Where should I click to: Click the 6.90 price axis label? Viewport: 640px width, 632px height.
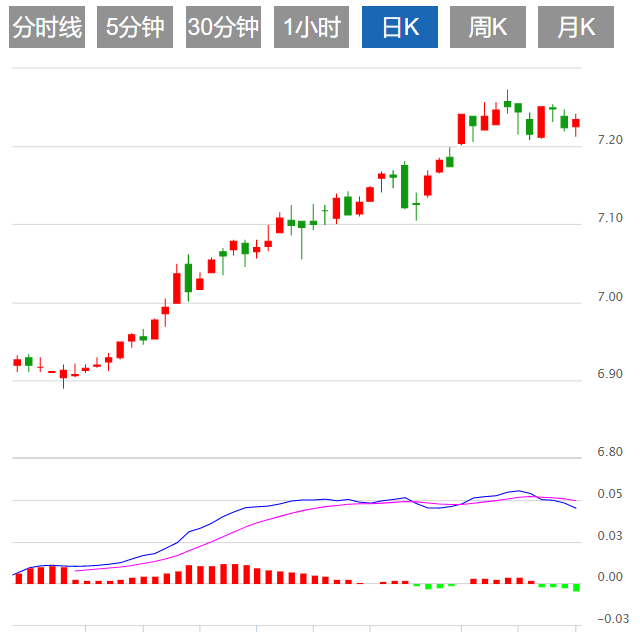(x=609, y=374)
